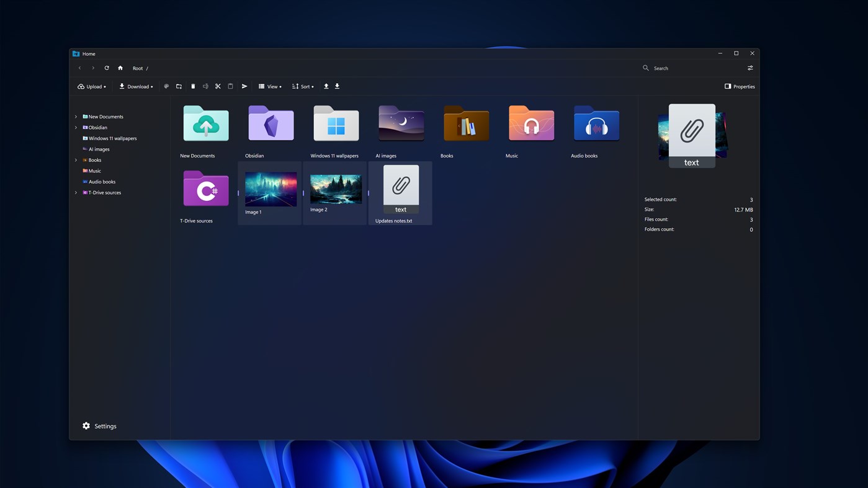Image resolution: width=868 pixels, height=488 pixels.
Task: Open the Sort dropdown
Action: pyautogui.click(x=303, y=86)
